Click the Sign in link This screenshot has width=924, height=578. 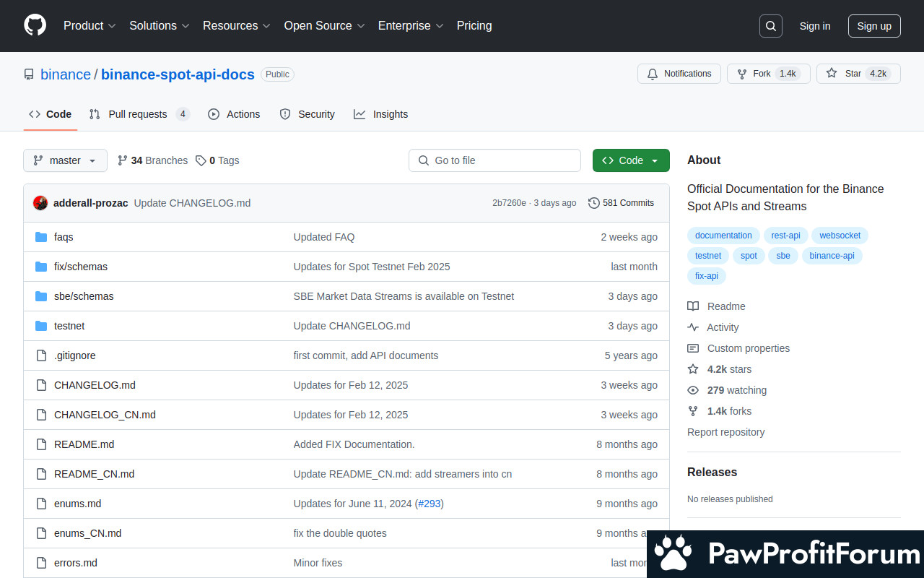click(x=815, y=26)
